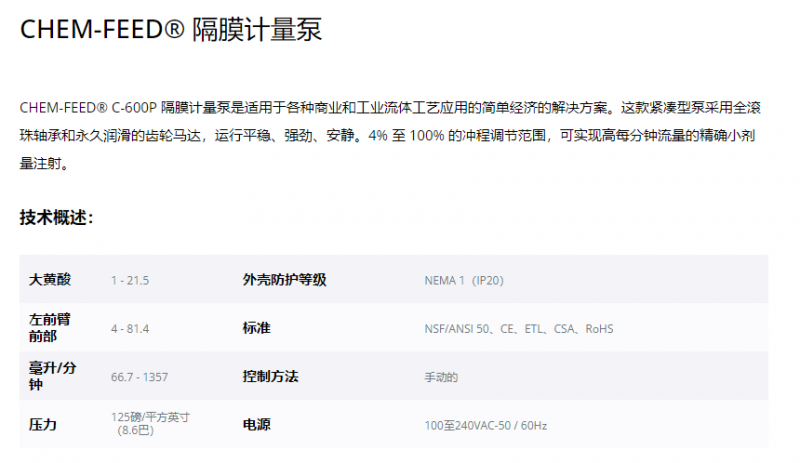Viewport: 800px width, 463px height.
Task: Select the value 1 - 21.5
Action: click(x=130, y=281)
